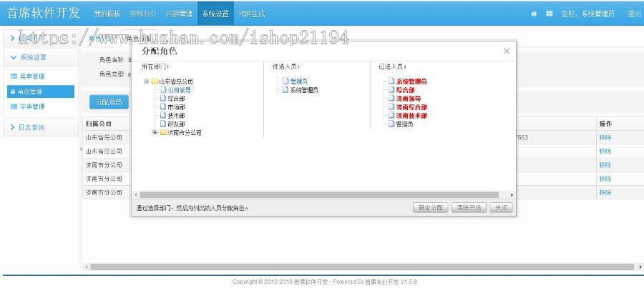Click the 首席软件开发 logo title

(43, 13)
